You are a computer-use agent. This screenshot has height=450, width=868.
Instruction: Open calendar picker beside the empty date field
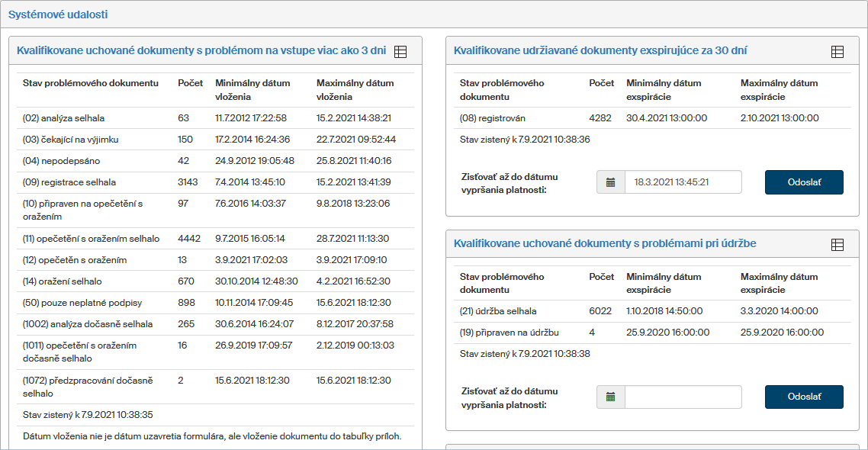[610, 397]
